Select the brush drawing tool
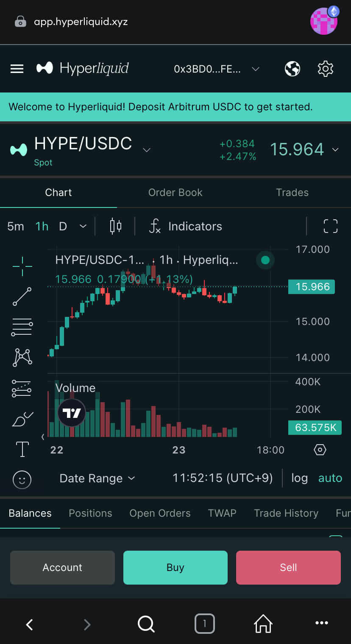The width and height of the screenshot is (351, 644). (22, 420)
